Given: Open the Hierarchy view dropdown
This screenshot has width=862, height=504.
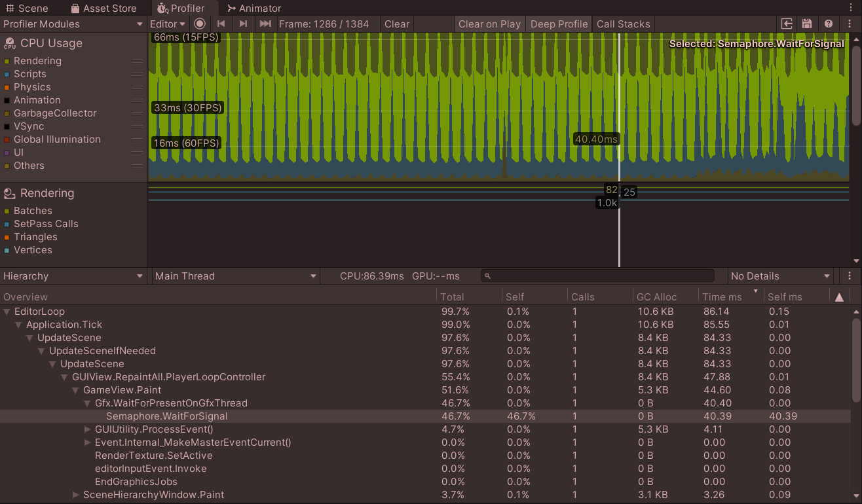Looking at the screenshot, I should pyautogui.click(x=73, y=276).
